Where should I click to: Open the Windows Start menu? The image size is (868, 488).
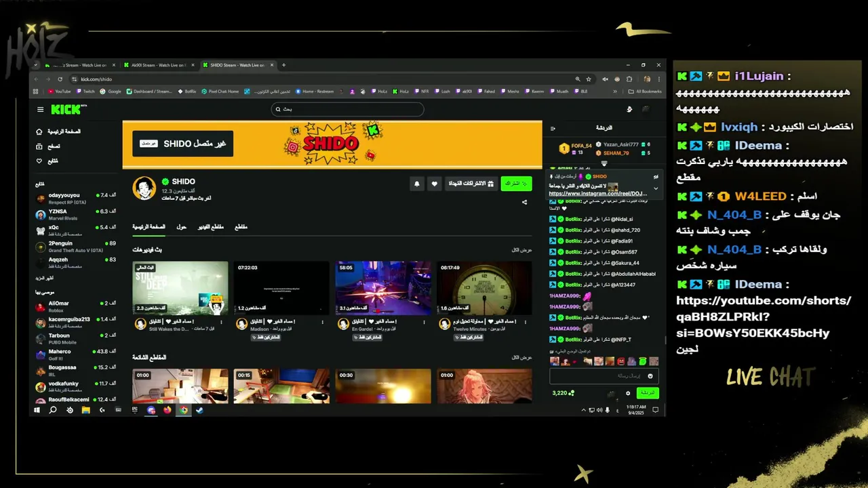click(37, 410)
